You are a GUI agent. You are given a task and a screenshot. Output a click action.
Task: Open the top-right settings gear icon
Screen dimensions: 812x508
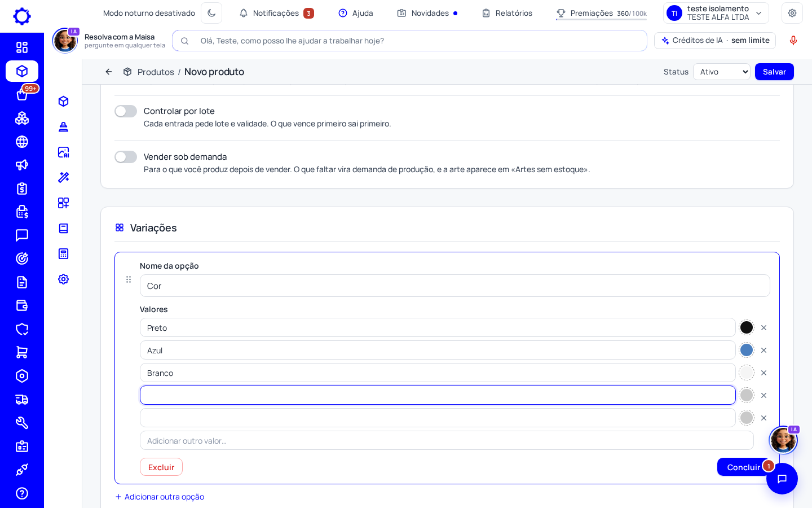coord(792,13)
